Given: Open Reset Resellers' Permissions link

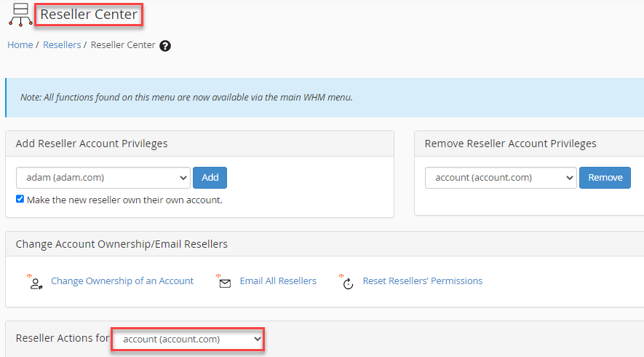Looking at the screenshot, I should [x=422, y=281].
